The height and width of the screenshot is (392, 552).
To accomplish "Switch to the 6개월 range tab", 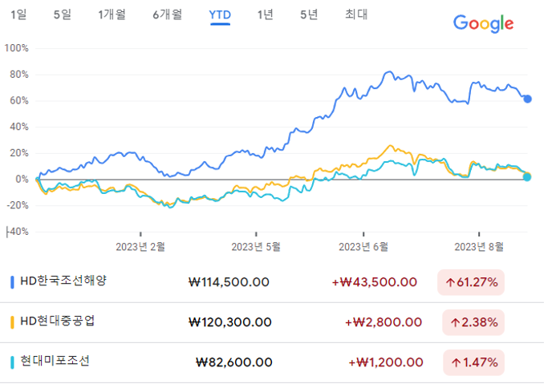I will (x=167, y=14).
